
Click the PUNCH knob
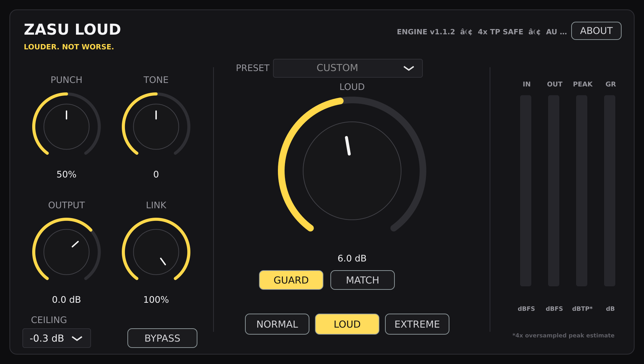coord(66,127)
